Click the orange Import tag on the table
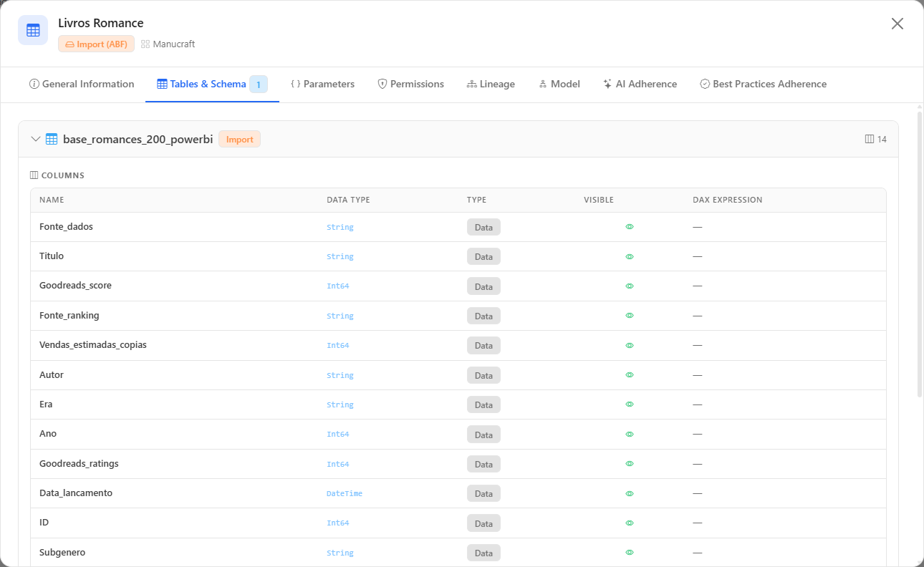This screenshot has height=567, width=924. (x=239, y=139)
